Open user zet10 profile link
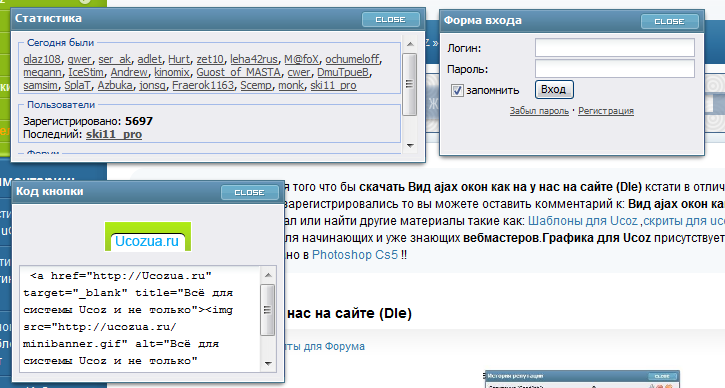 (210, 59)
